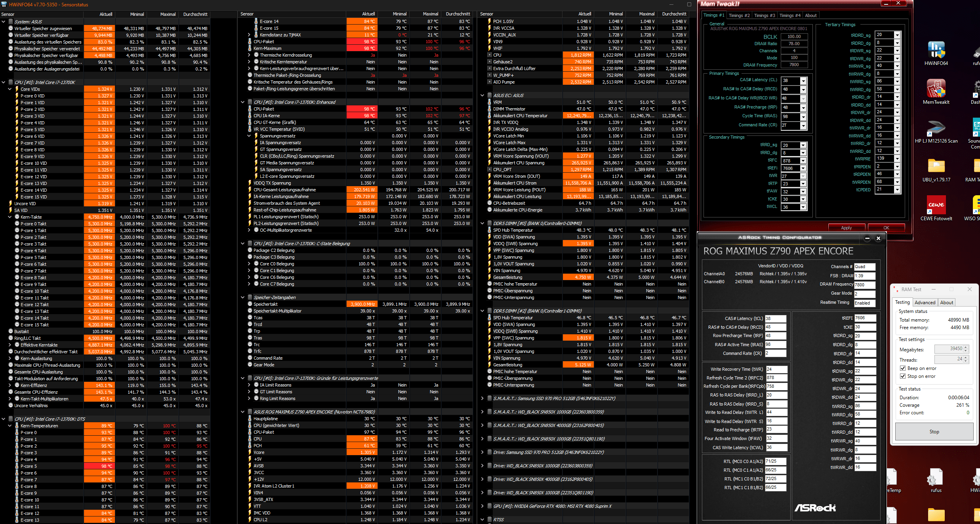Click the CPU-Gesamt-Leistungsaufnahme power icon
The image size is (980, 524).
(x=250, y=190)
